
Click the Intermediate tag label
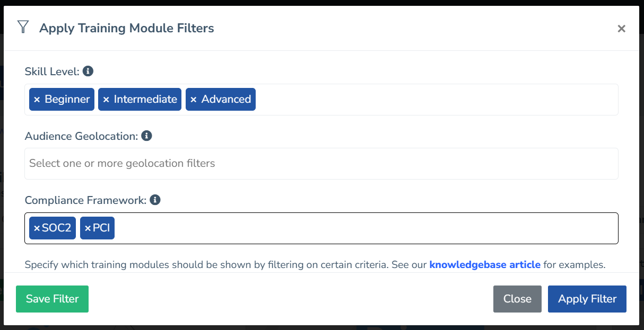[x=145, y=100]
